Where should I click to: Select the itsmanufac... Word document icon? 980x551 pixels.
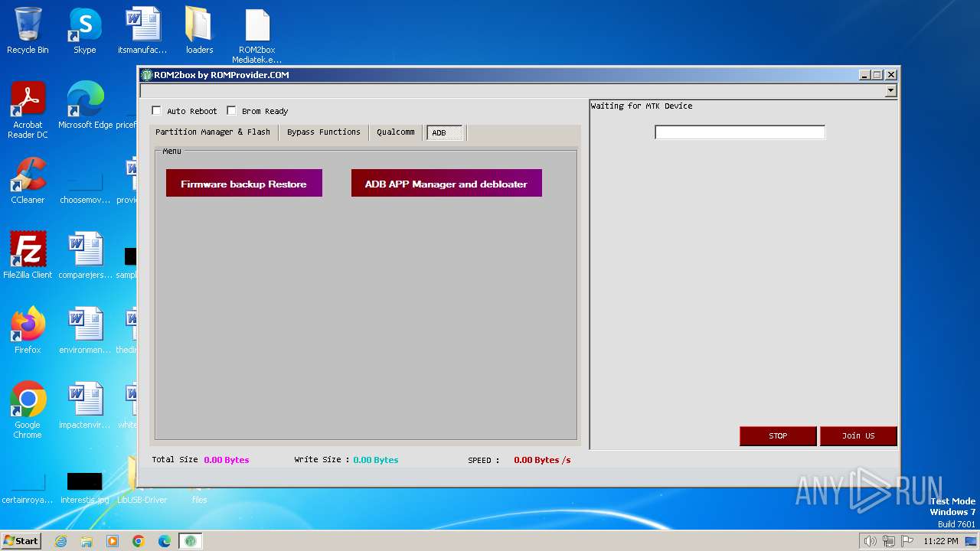[x=142, y=31]
